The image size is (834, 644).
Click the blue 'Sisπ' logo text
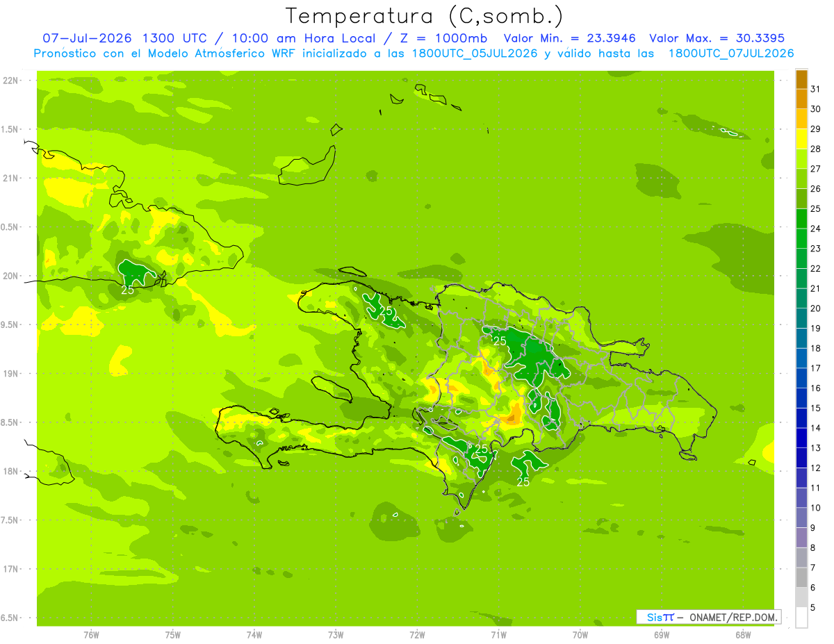pos(660,617)
